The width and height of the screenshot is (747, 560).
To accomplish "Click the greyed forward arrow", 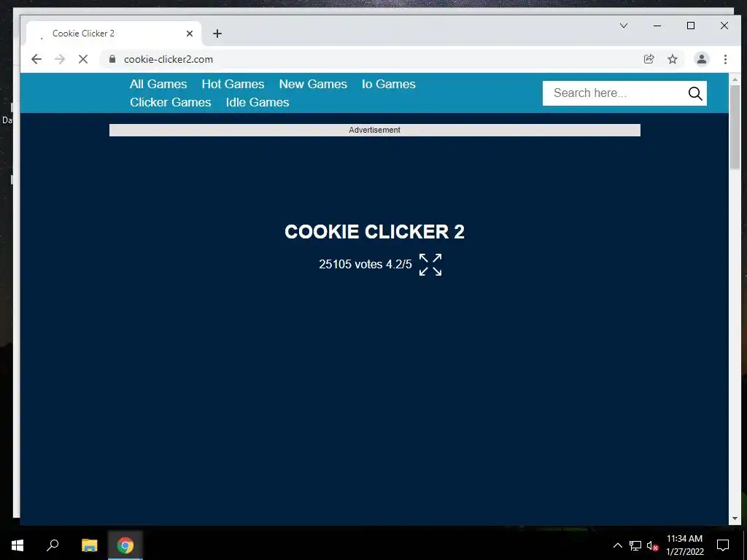I will pyautogui.click(x=60, y=59).
